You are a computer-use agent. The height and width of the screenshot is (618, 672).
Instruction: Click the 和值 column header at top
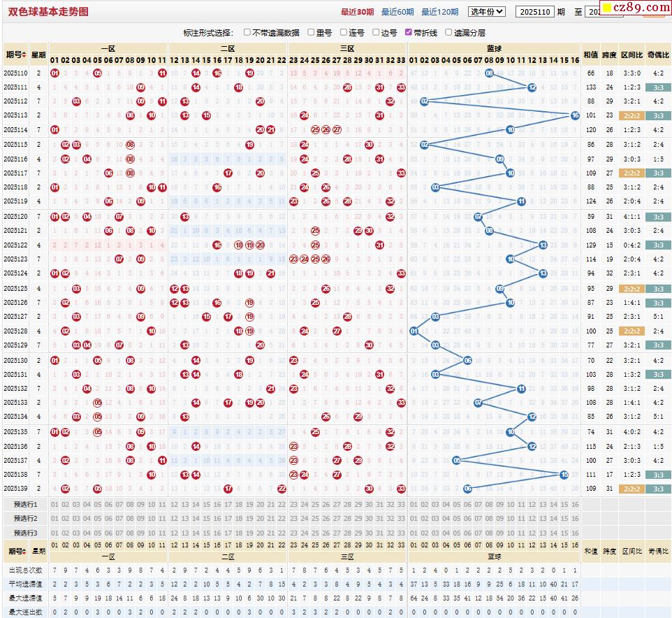click(590, 55)
